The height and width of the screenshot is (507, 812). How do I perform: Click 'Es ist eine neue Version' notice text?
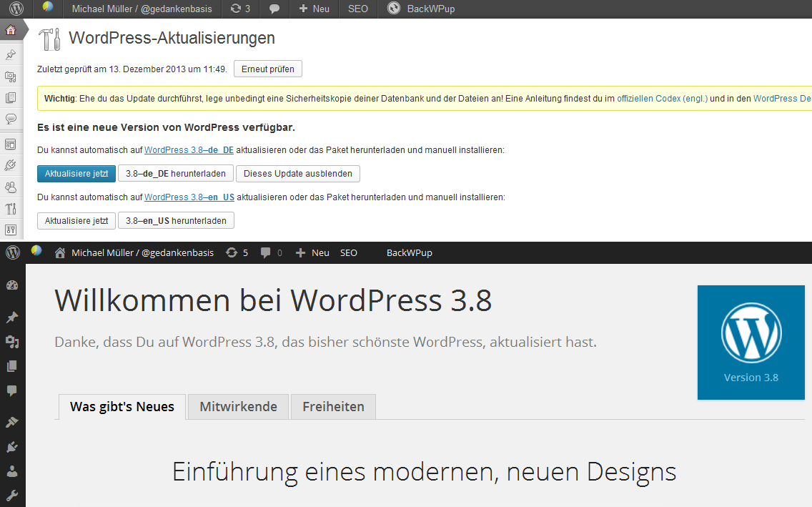(166, 127)
